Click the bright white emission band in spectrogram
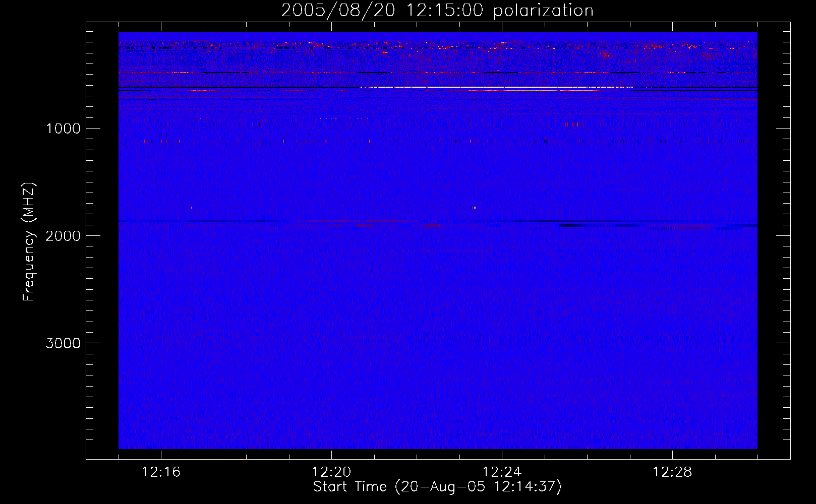The image size is (816, 504). (497, 87)
